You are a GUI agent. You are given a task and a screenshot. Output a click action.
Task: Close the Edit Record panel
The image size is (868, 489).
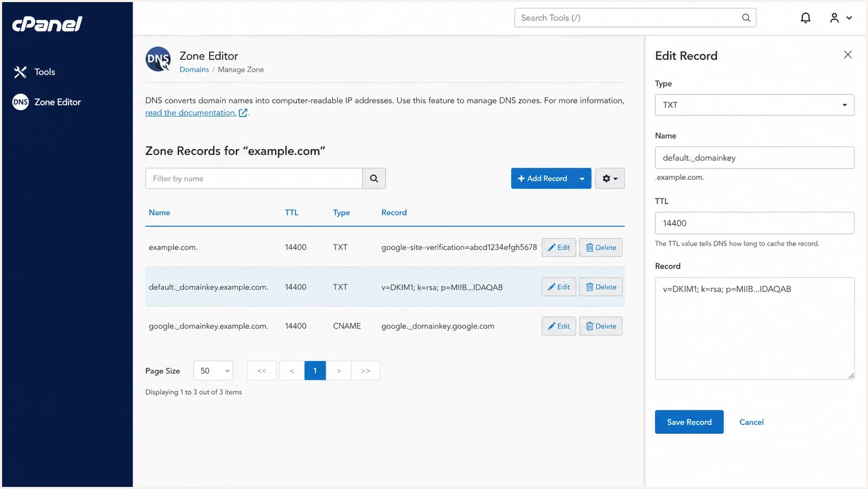click(x=848, y=55)
